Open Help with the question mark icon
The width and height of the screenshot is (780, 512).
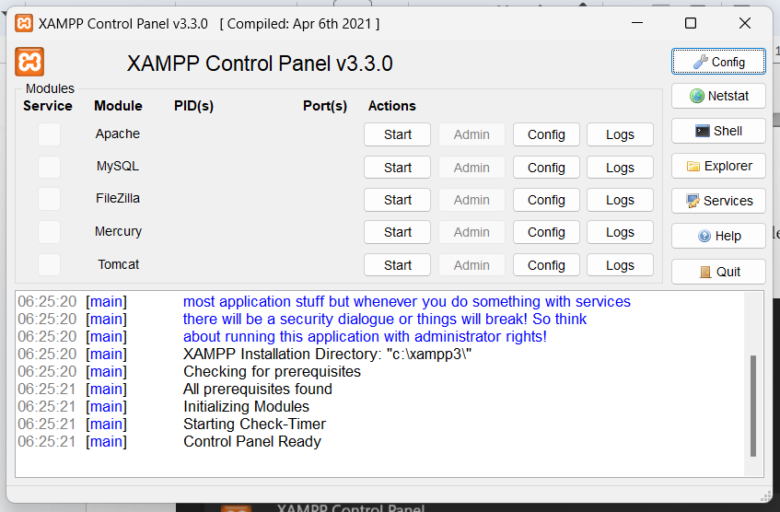[718, 236]
